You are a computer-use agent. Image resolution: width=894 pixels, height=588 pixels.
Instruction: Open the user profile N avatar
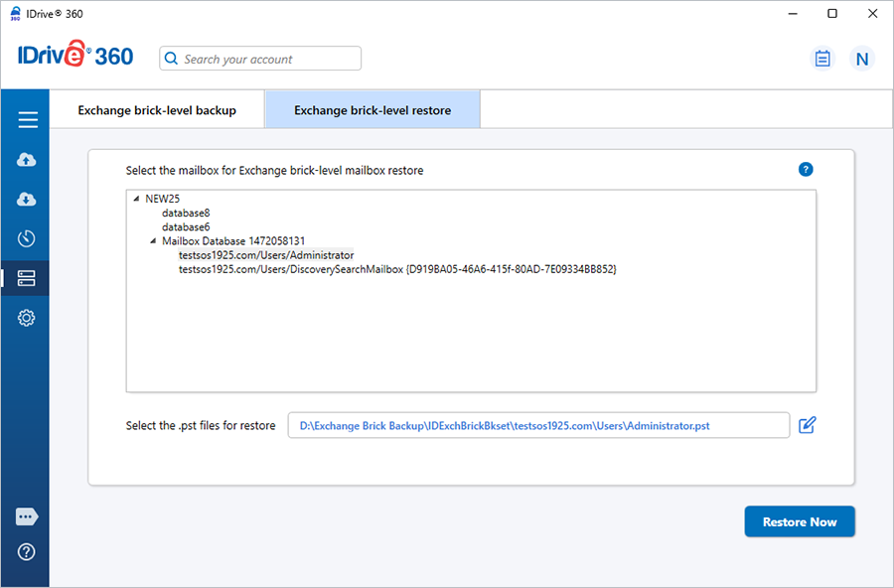[x=862, y=59]
